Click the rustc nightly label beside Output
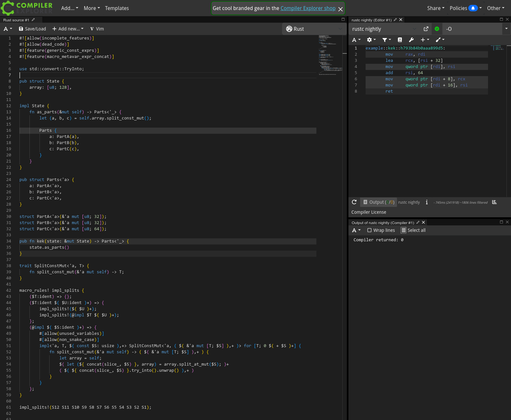The image size is (511, 420). tap(409, 202)
